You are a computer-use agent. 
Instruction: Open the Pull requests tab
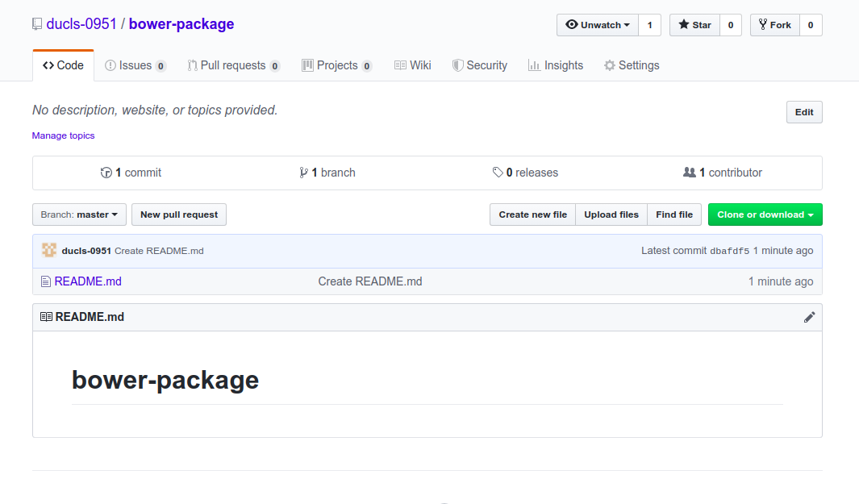click(233, 65)
